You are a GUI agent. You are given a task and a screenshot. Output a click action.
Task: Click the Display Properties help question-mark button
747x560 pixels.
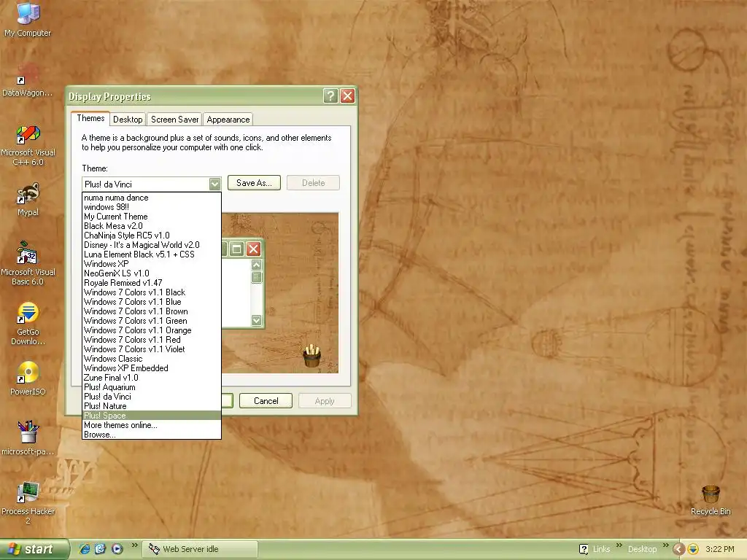[330, 96]
